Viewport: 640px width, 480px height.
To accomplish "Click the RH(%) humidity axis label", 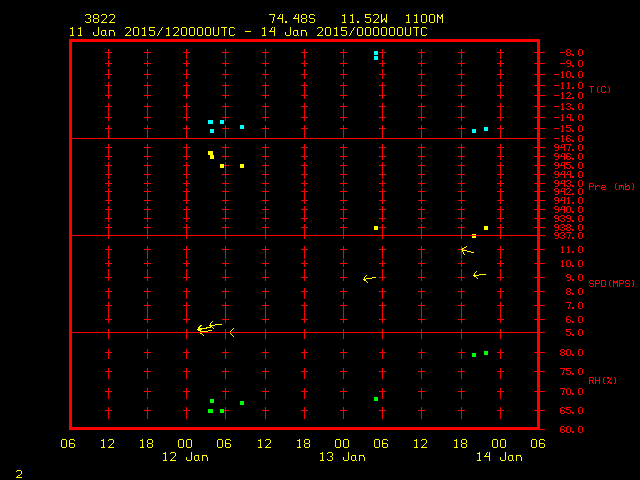I will 600,380.
